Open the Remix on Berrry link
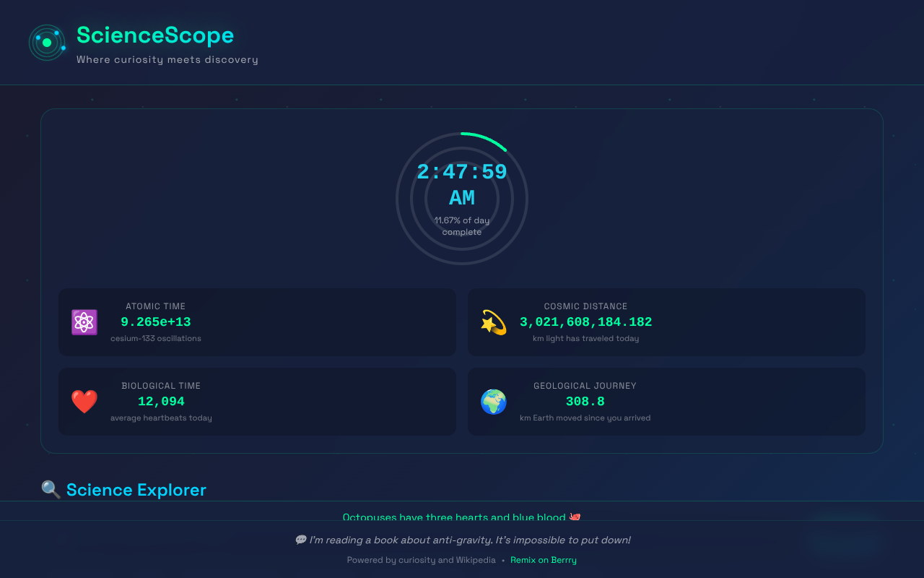Screen dimensions: 924x578 (543, 560)
